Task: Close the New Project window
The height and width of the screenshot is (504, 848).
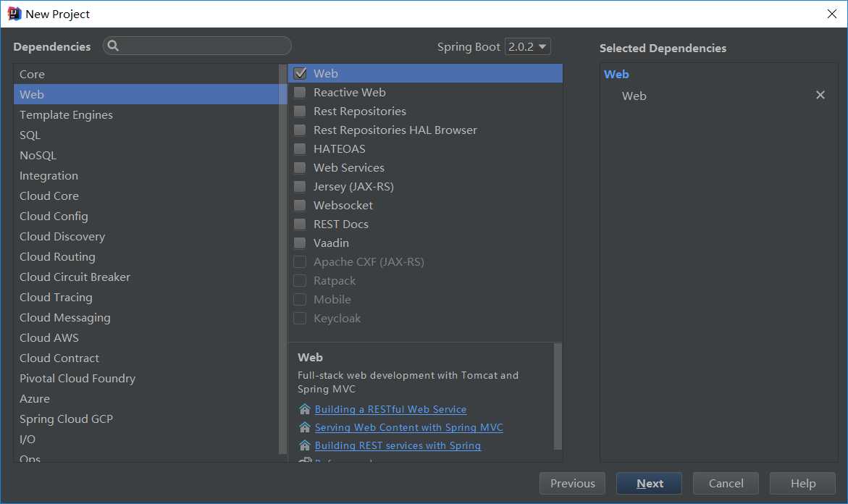Action: [832, 14]
